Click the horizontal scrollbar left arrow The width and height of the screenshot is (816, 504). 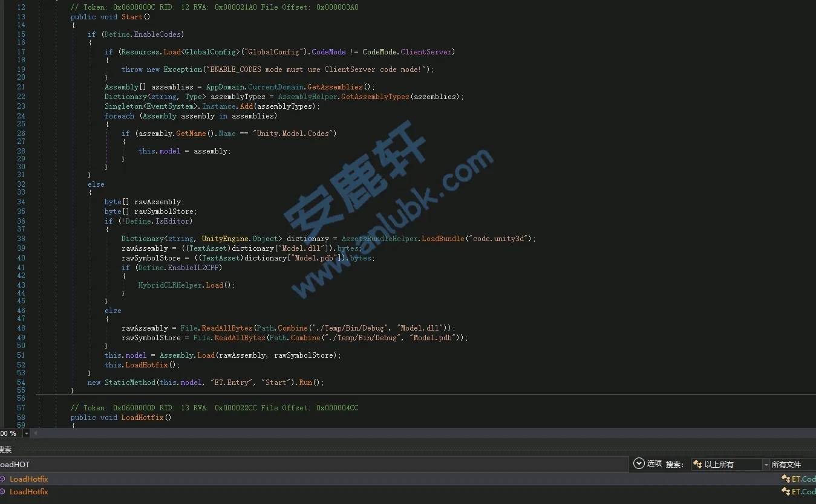(x=34, y=433)
